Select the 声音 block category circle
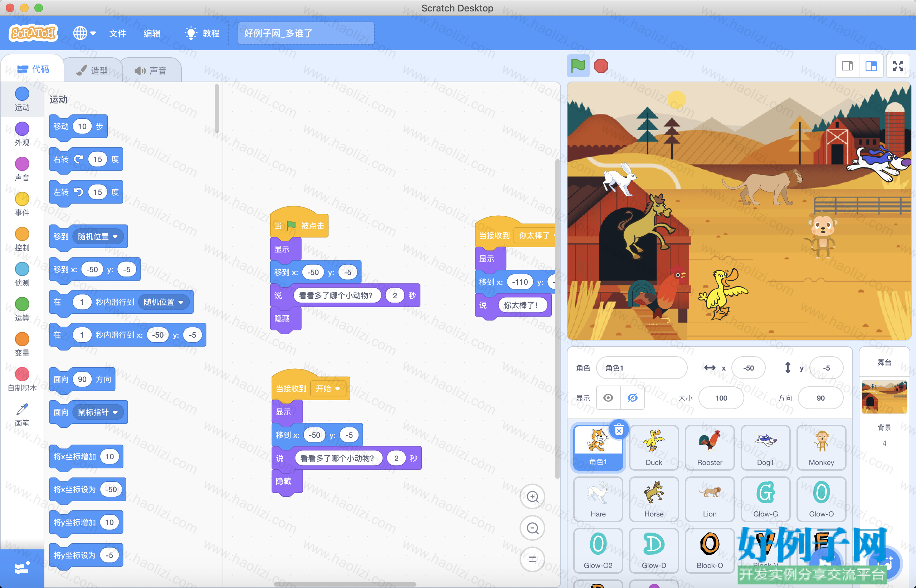The height and width of the screenshot is (588, 916). pos(22,164)
